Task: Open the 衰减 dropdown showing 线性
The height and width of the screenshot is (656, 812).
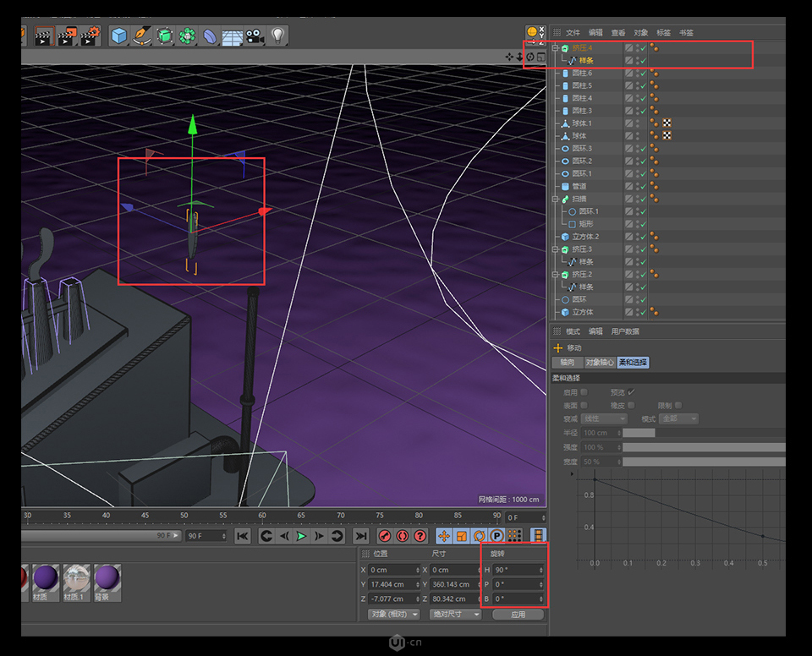Action: coord(604,418)
